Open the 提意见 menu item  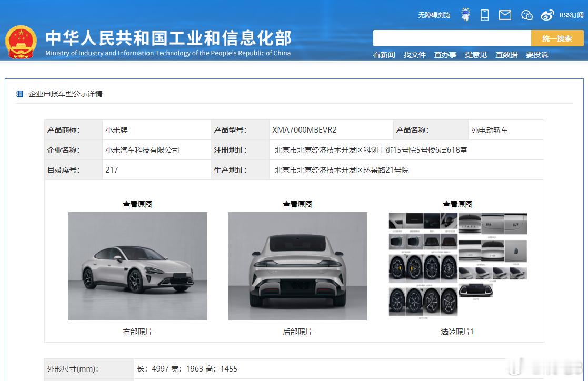pos(476,55)
